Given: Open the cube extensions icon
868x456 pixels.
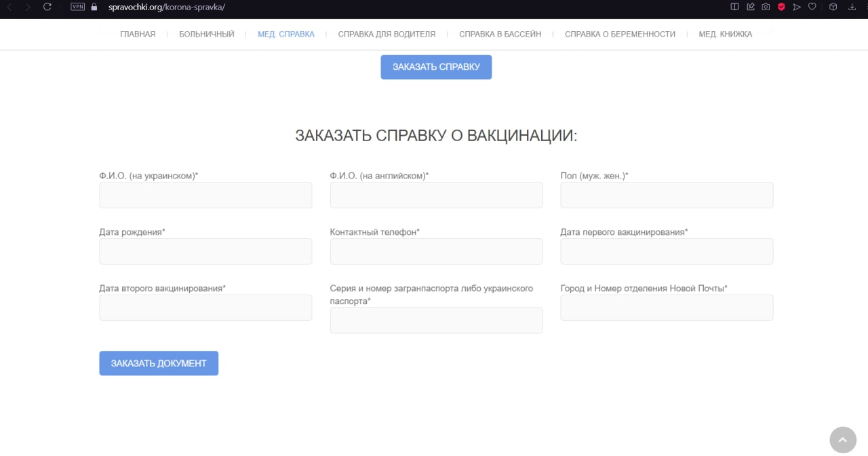Looking at the screenshot, I should (x=833, y=7).
